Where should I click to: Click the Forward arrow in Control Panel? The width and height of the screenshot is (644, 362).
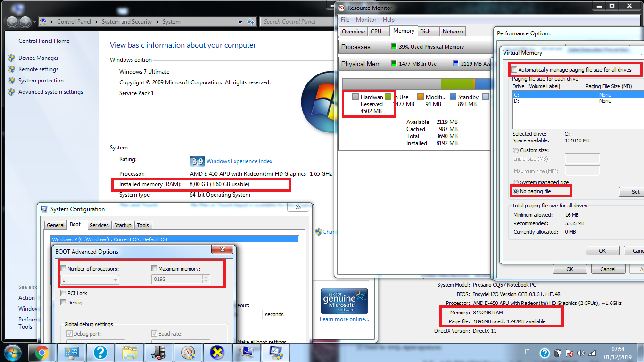[x=25, y=22]
